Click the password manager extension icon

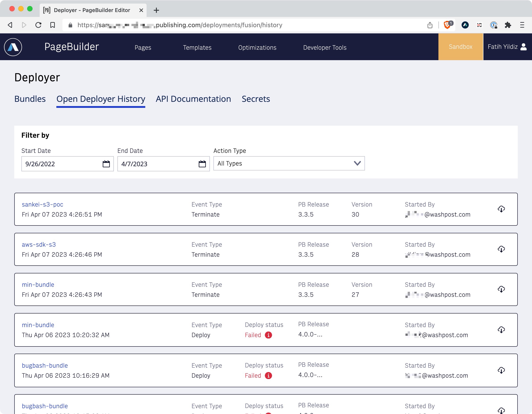(x=494, y=25)
